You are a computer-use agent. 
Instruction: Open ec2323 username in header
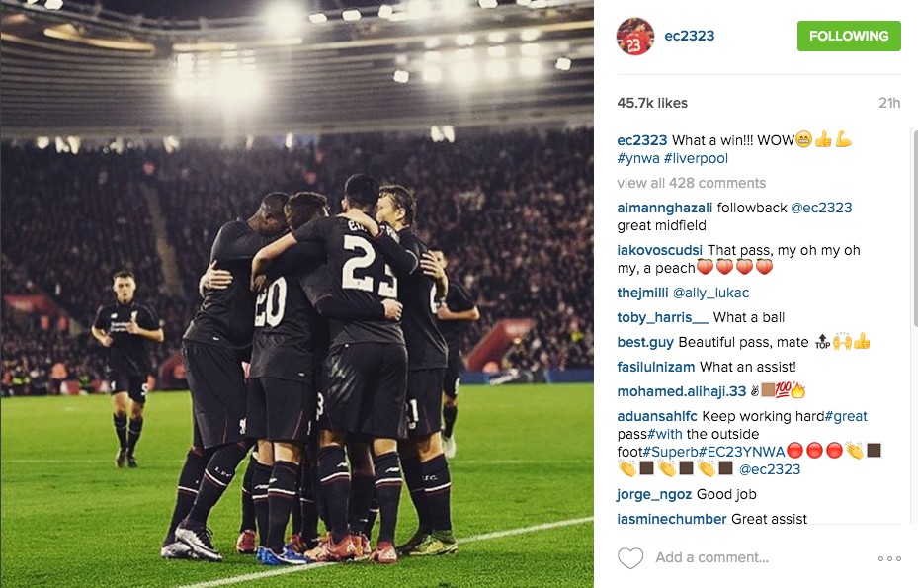coord(689,36)
